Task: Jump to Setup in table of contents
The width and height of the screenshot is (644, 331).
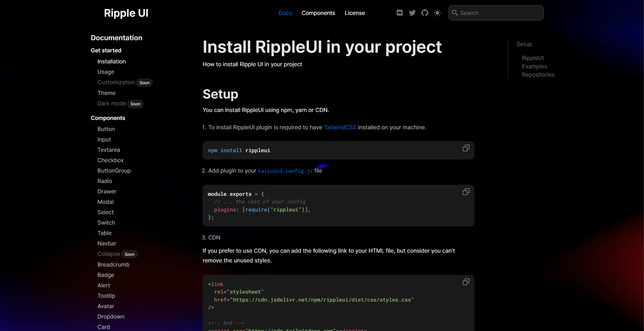Action: tap(524, 44)
